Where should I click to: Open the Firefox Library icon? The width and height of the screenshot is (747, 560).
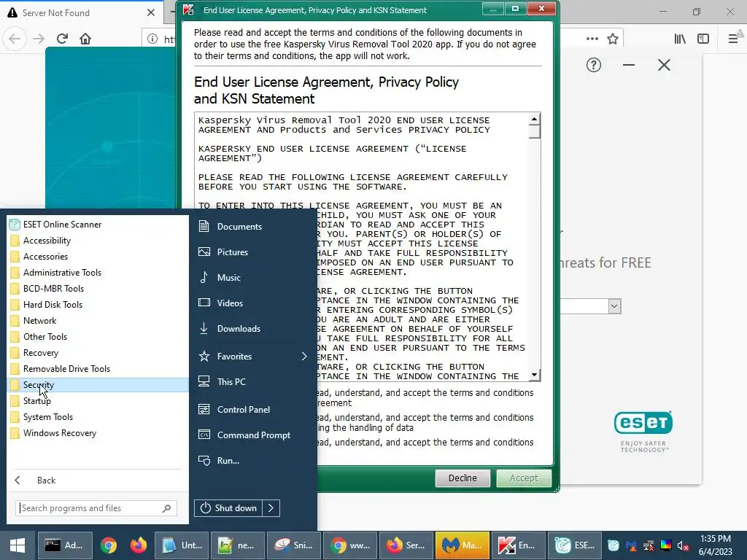coord(680,39)
